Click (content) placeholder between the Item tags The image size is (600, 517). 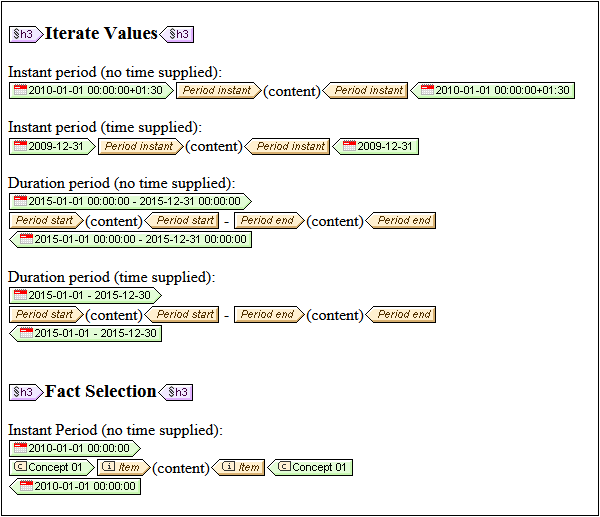180,467
